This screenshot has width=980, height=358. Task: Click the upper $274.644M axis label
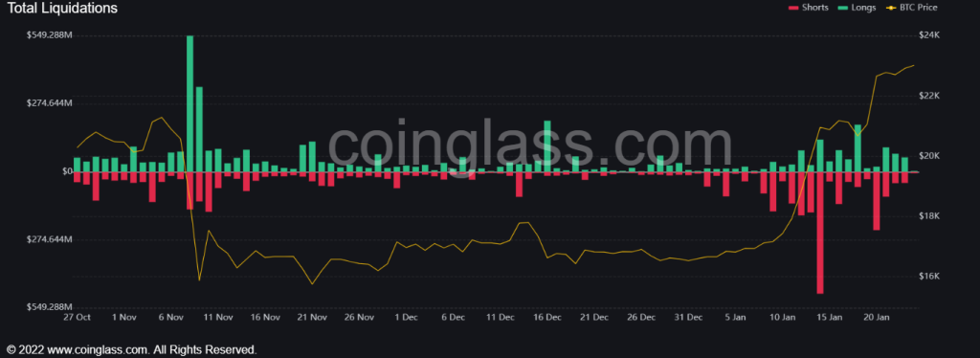(x=49, y=103)
